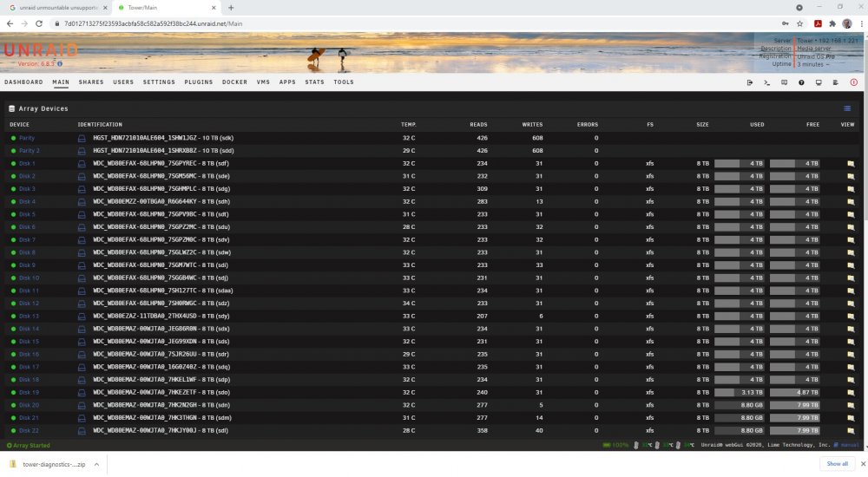Click Show all downloads button
Image resolution: width=868 pixels, height=477 pixels.
pos(837,464)
